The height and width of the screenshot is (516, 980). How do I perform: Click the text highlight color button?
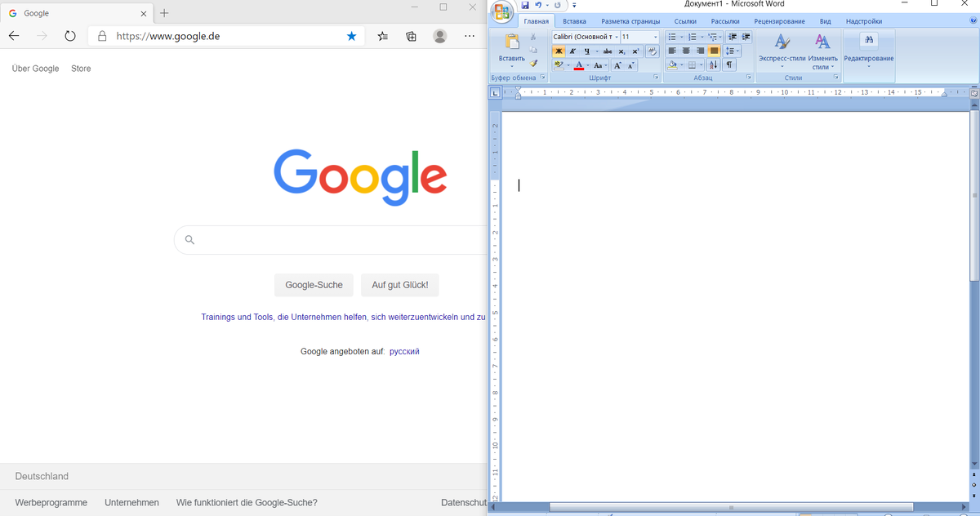[559, 65]
